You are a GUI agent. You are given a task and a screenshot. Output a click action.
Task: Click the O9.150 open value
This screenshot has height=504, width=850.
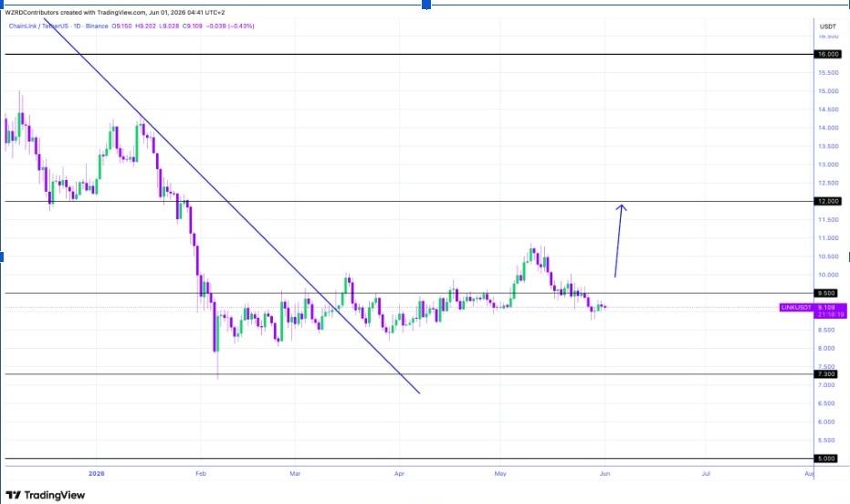point(122,26)
